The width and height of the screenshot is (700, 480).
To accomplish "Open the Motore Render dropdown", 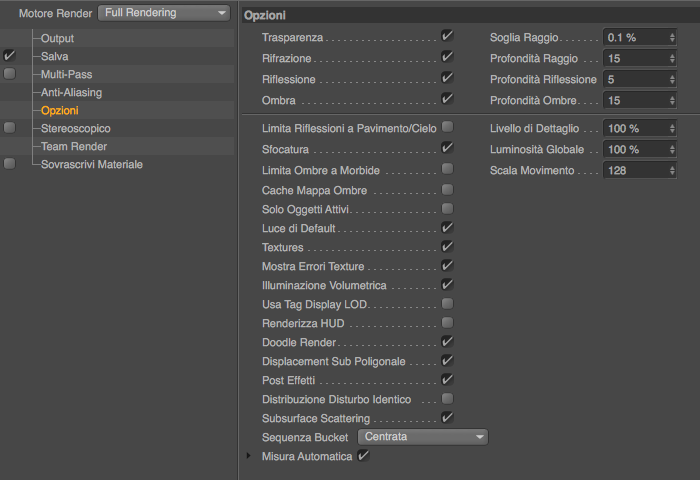I will [x=165, y=13].
